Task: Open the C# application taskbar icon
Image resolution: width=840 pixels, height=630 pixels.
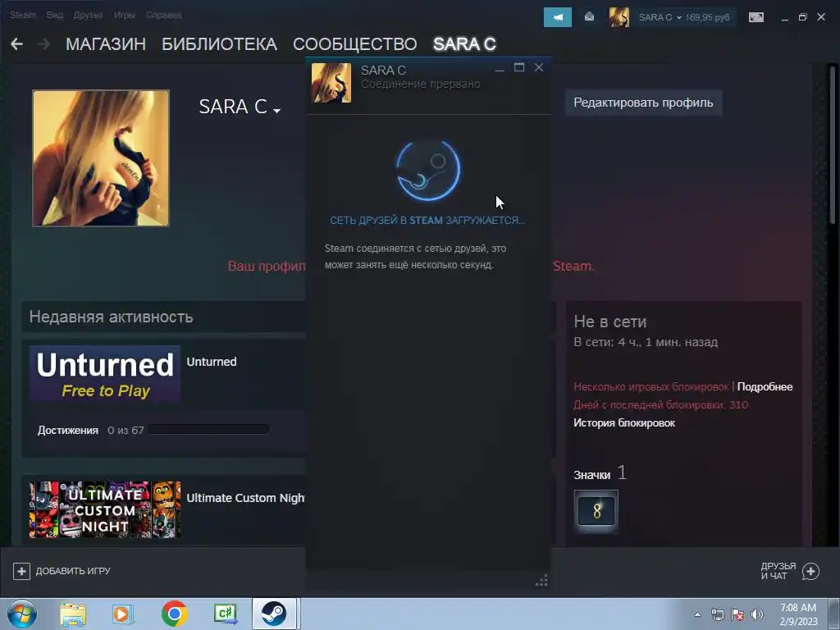Action: point(226,614)
